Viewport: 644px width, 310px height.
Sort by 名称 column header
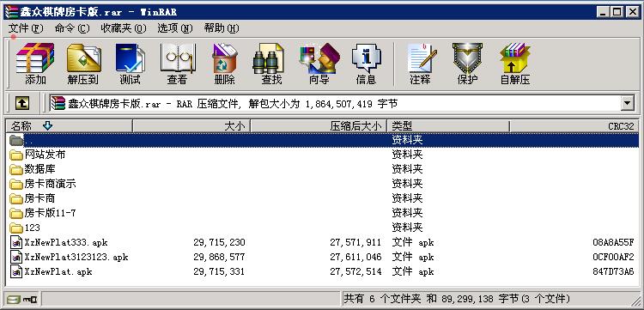tap(69, 126)
